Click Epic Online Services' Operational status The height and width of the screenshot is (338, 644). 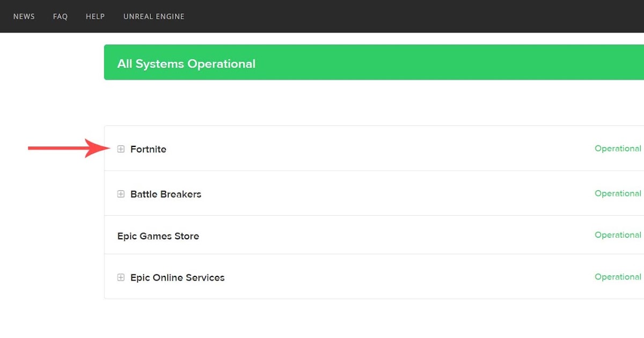(618, 277)
